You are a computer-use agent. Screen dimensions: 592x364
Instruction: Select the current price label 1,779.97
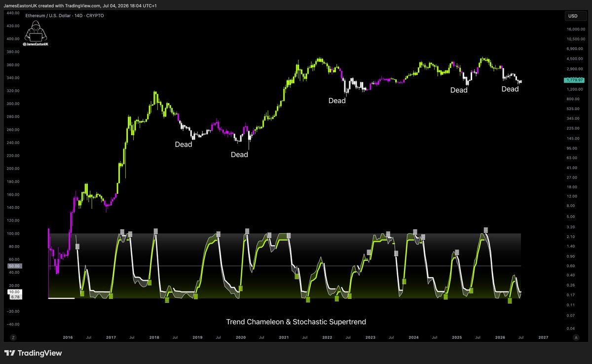tap(575, 80)
